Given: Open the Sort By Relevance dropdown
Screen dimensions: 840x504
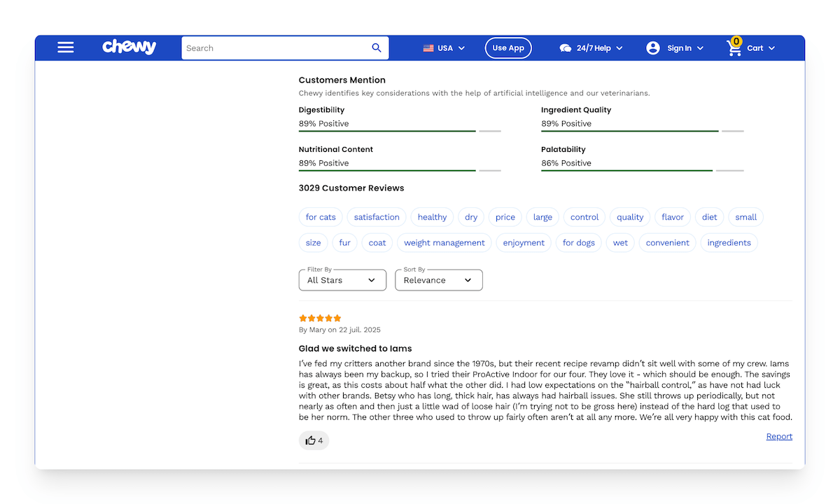Looking at the screenshot, I should 439,280.
